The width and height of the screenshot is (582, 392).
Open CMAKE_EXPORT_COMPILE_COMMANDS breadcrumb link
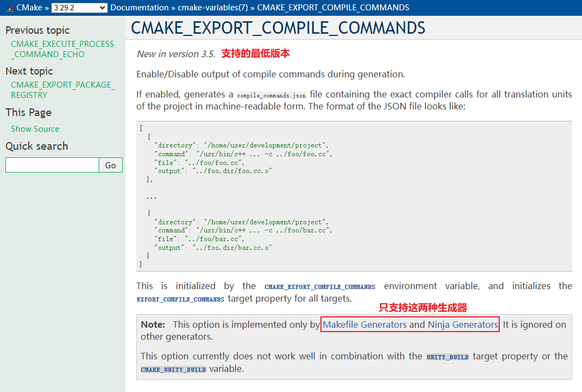pos(334,8)
